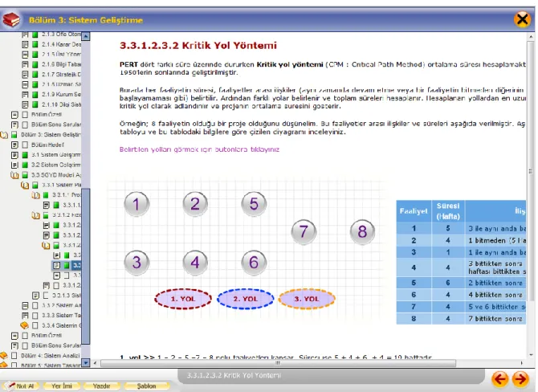The image size is (538, 392).
Task: Select activity node number 7 circle
Action: [x=304, y=231]
